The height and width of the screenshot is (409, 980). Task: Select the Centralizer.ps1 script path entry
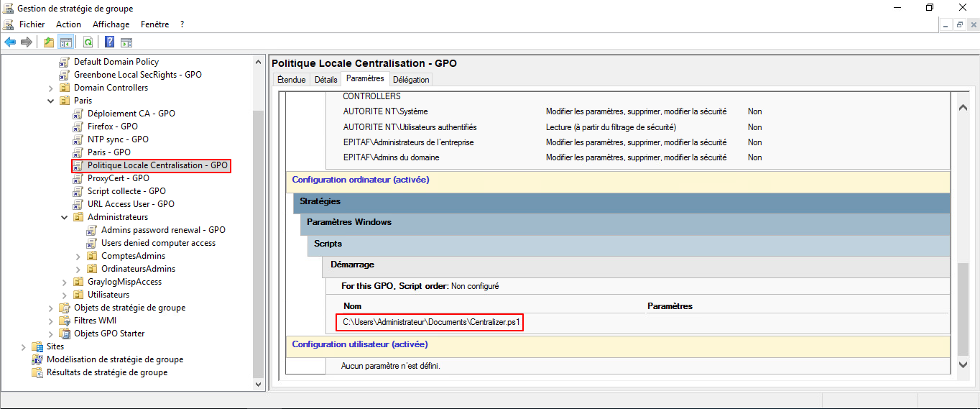click(x=430, y=322)
